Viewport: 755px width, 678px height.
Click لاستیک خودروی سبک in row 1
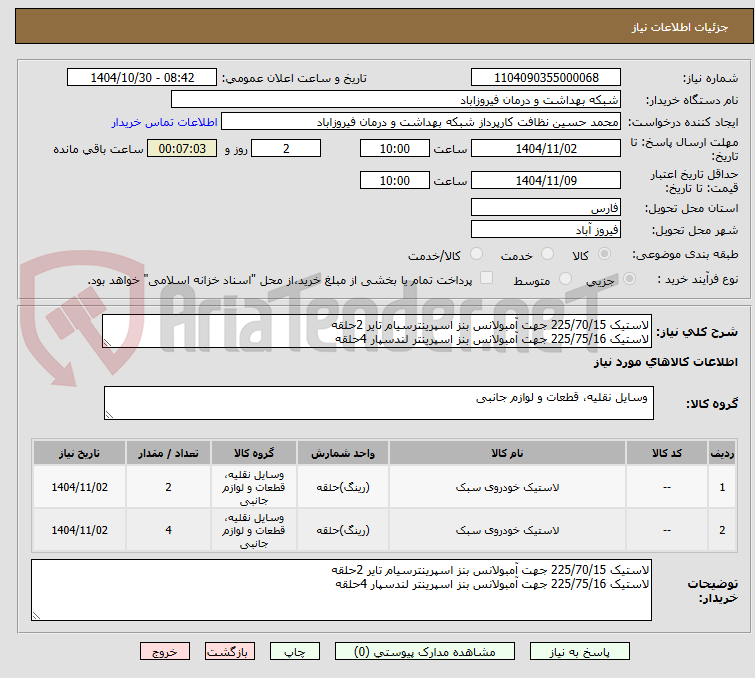(508, 487)
